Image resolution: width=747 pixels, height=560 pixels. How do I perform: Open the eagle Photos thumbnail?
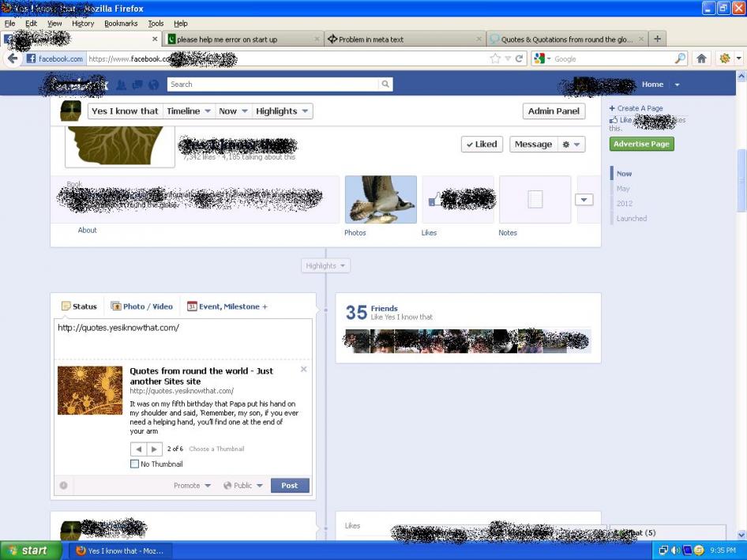coord(381,199)
